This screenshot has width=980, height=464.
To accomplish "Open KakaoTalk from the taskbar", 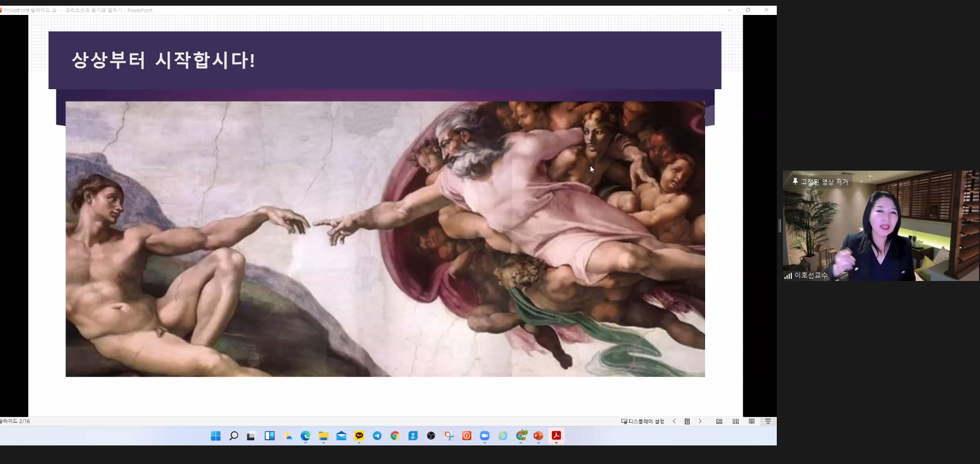I will pyautogui.click(x=359, y=436).
